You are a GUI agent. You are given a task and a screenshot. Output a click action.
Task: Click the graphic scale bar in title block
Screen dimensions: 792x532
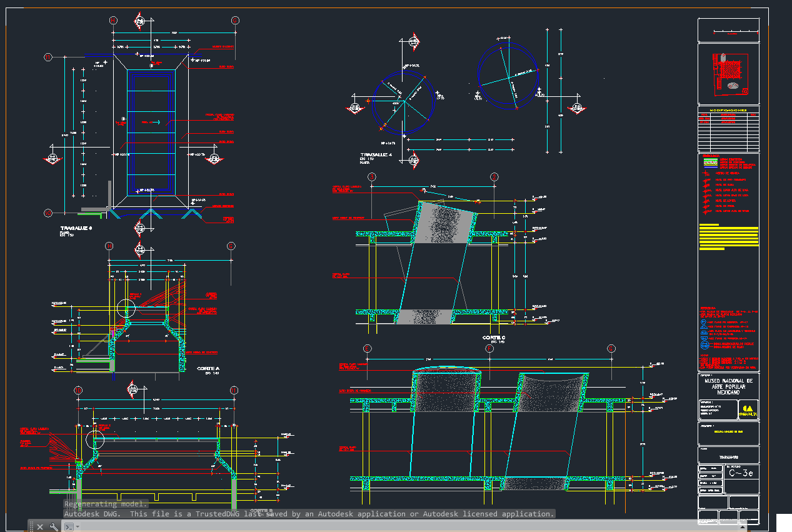tap(728, 31)
